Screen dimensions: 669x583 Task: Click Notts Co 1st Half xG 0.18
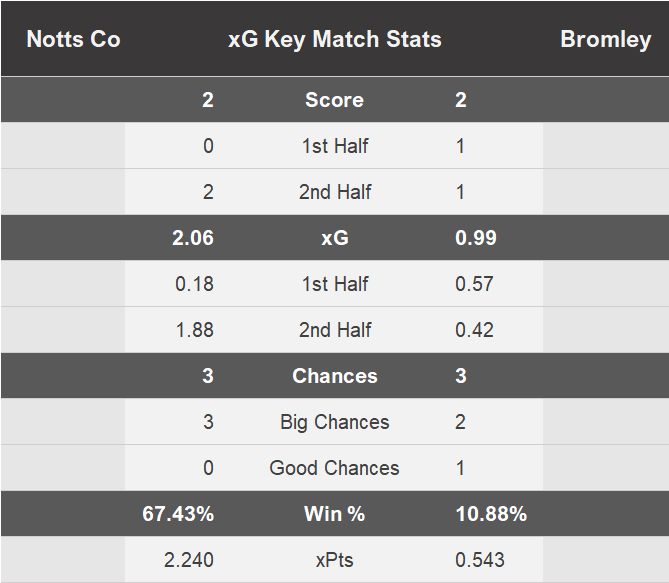pyautogui.click(x=194, y=284)
